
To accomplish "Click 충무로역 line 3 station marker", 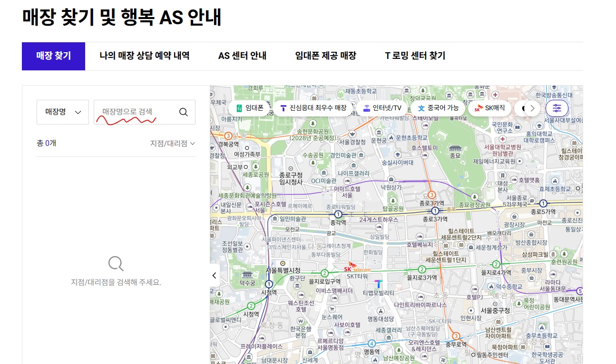I will point(456,336).
